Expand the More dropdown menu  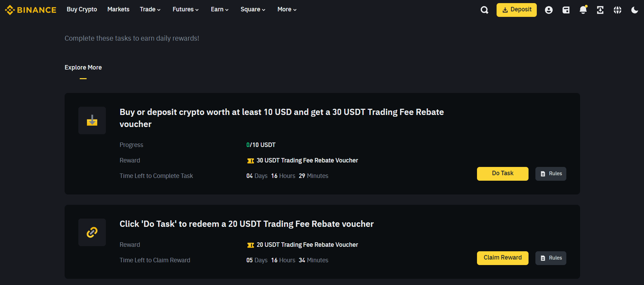pos(287,9)
